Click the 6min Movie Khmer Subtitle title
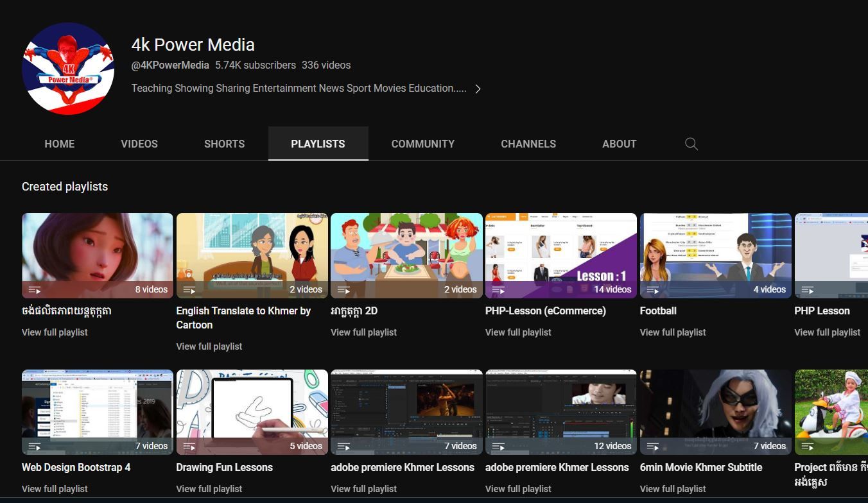868x503 pixels. pos(701,467)
